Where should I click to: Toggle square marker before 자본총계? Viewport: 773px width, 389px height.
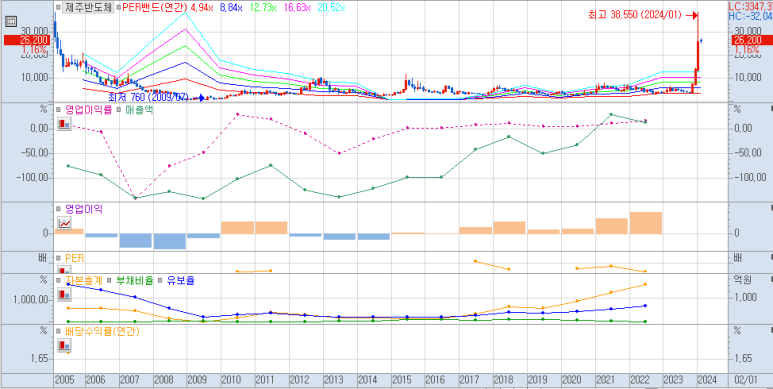tap(58, 281)
